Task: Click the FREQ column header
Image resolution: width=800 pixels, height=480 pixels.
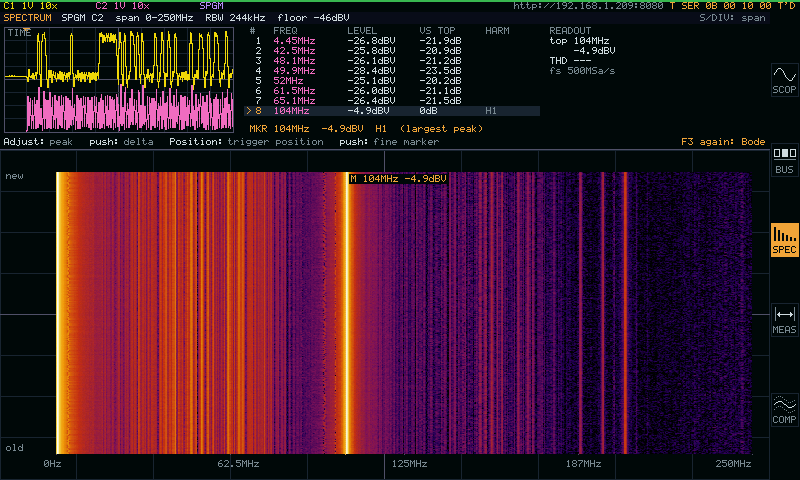Action: pyautogui.click(x=285, y=31)
